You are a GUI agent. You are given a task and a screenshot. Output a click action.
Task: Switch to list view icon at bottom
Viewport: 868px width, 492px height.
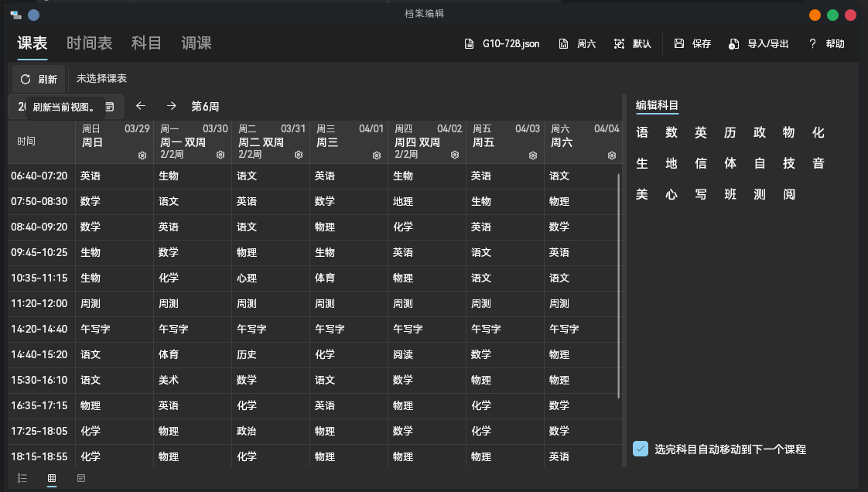(x=22, y=479)
